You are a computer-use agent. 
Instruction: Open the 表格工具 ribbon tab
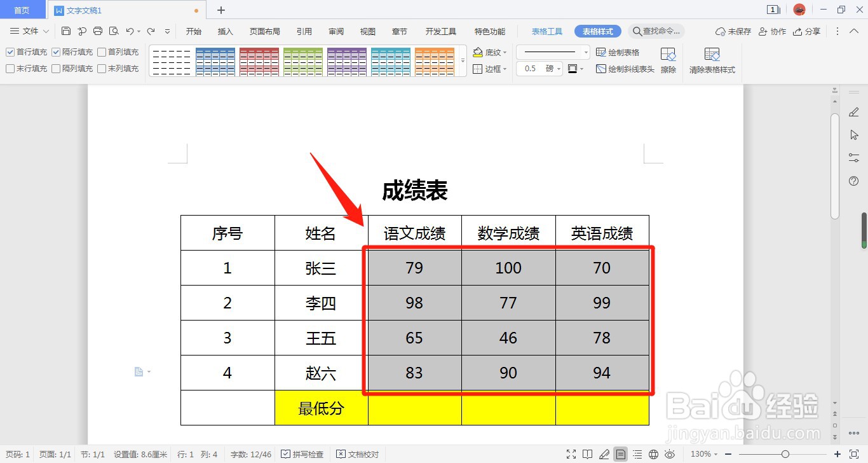(546, 31)
